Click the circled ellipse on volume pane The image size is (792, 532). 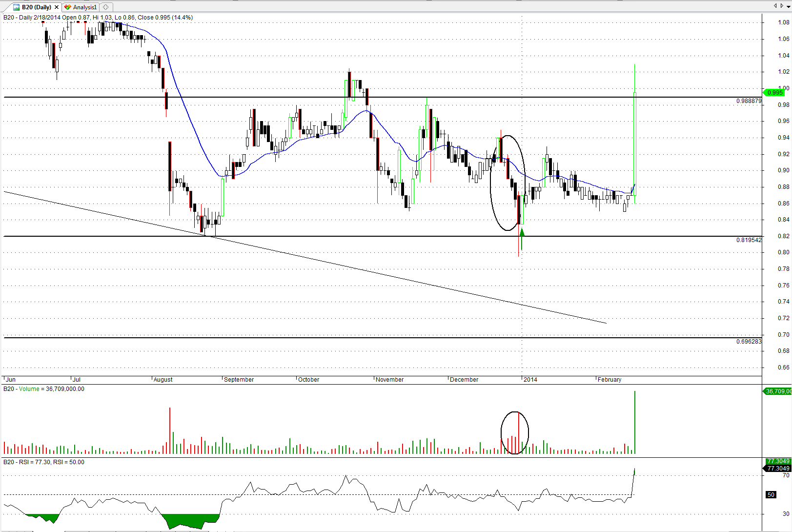(x=501, y=433)
